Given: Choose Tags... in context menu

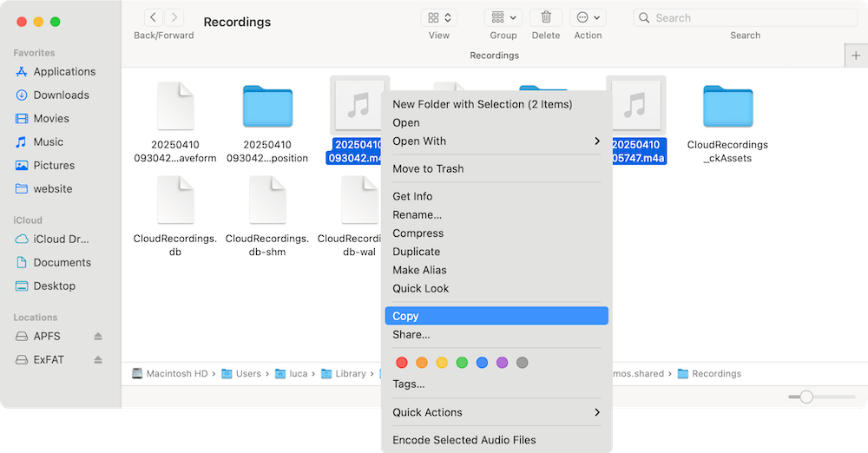Looking at the screenshot, I should pyautogui.click(x=496, y=384).
